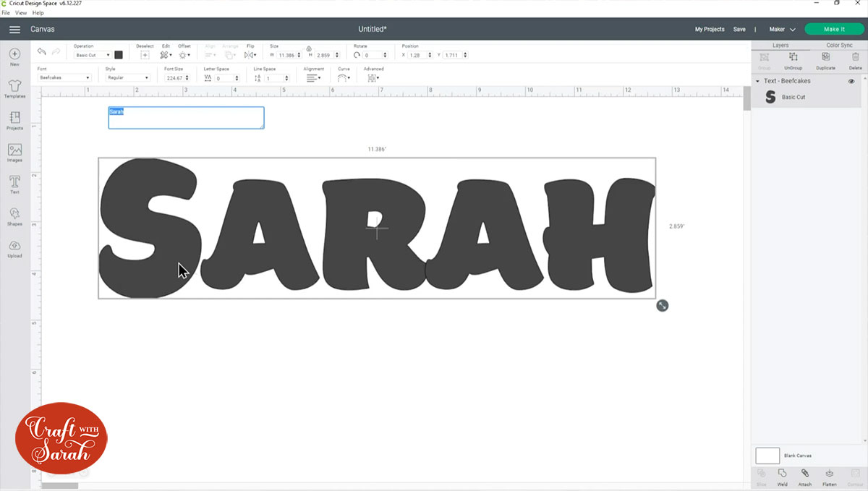The height and width of the screenshot is (491, 868).
Task: Open the Beefcakes font dropdown
Action: pos(64,77)
